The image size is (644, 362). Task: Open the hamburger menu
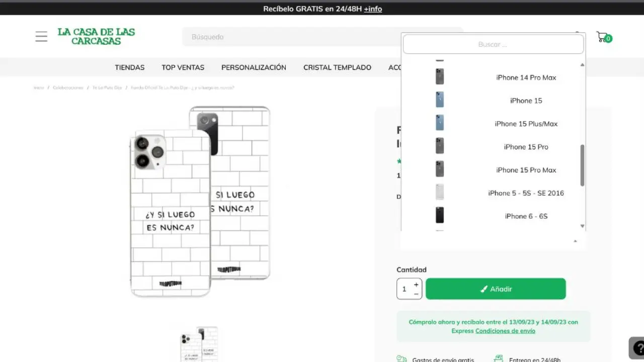click(x=41, y=37)
